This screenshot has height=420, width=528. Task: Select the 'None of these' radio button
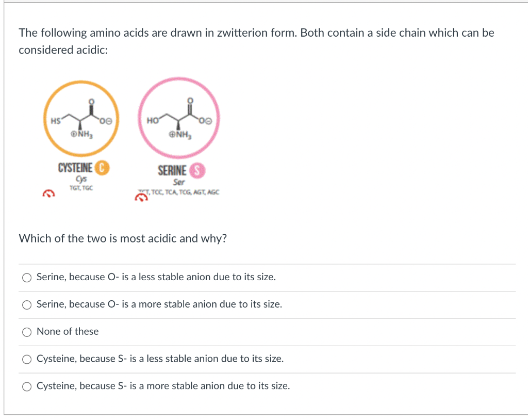(x=26, y=332)
